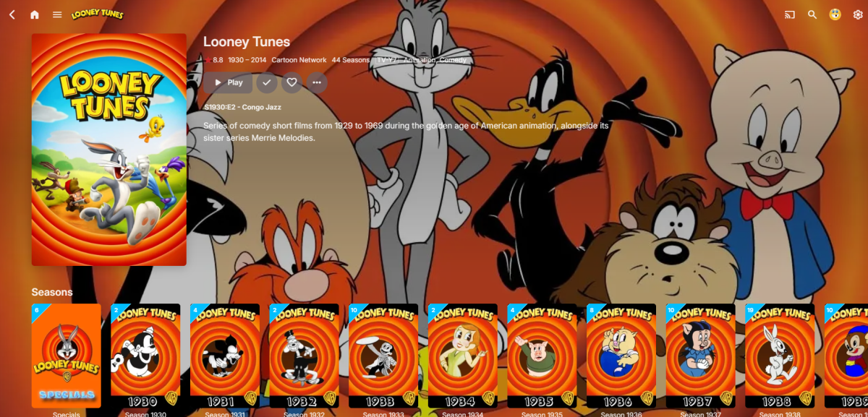Screen dimensions: 868x417
Task: Open the user profile avatar
Action: pos(835,14)
